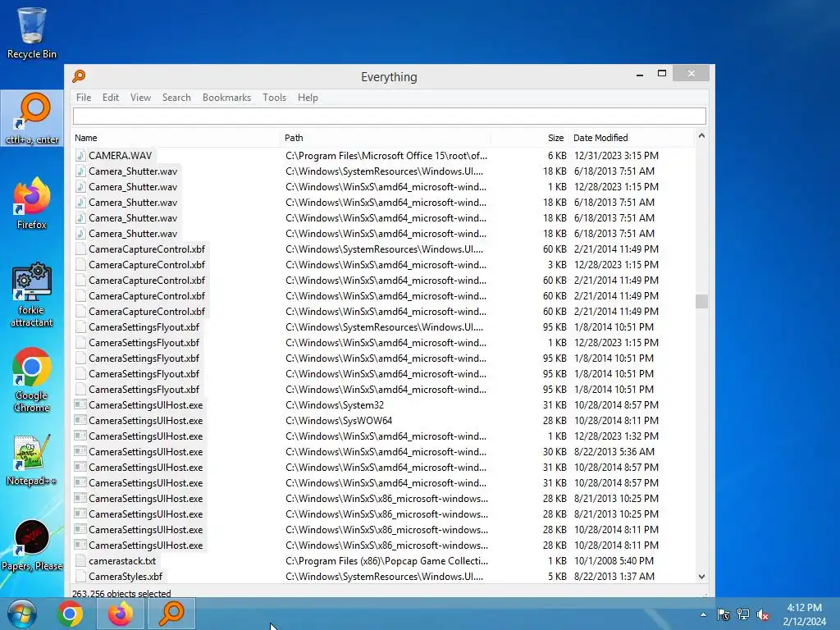Select CameraStyles.xbf file icon
Image resolution: width=840 pixels, height=630 pixels.
tap(80, 577)
